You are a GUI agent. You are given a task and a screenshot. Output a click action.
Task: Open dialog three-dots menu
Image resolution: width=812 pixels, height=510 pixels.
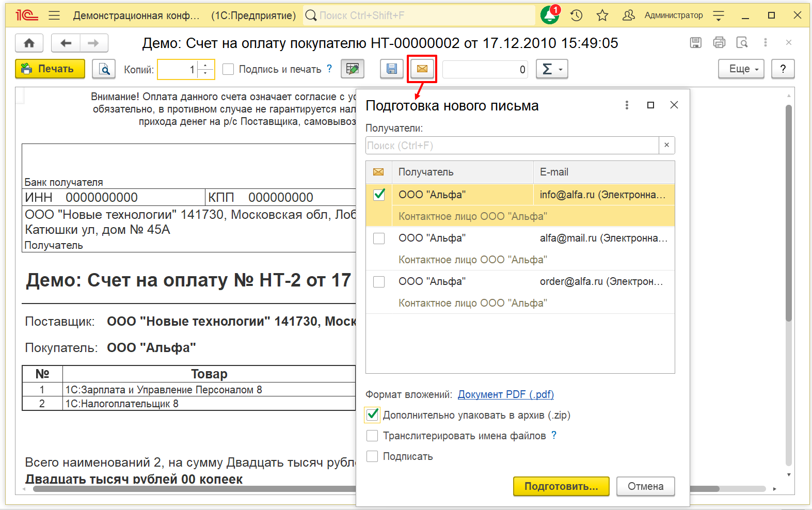coord(627,105)
